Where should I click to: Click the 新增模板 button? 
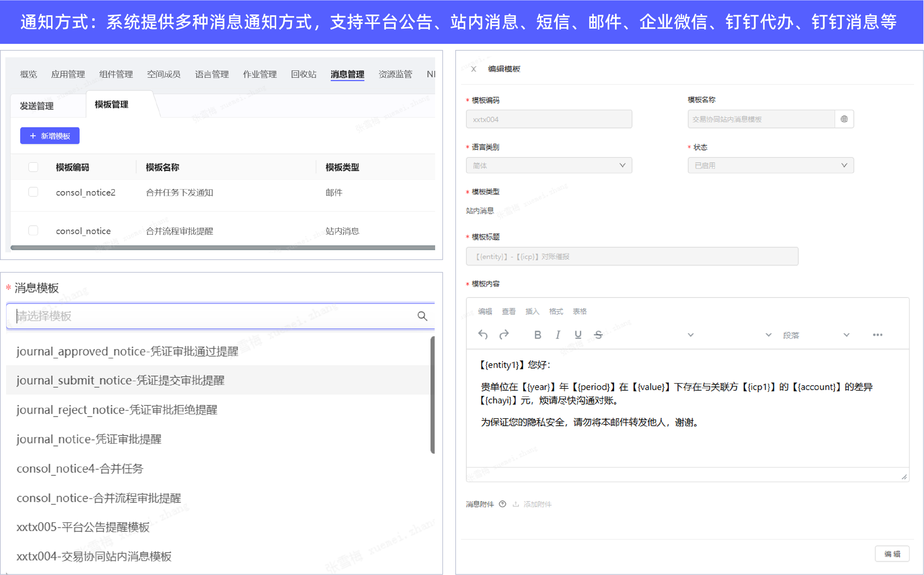coord(50,136)
